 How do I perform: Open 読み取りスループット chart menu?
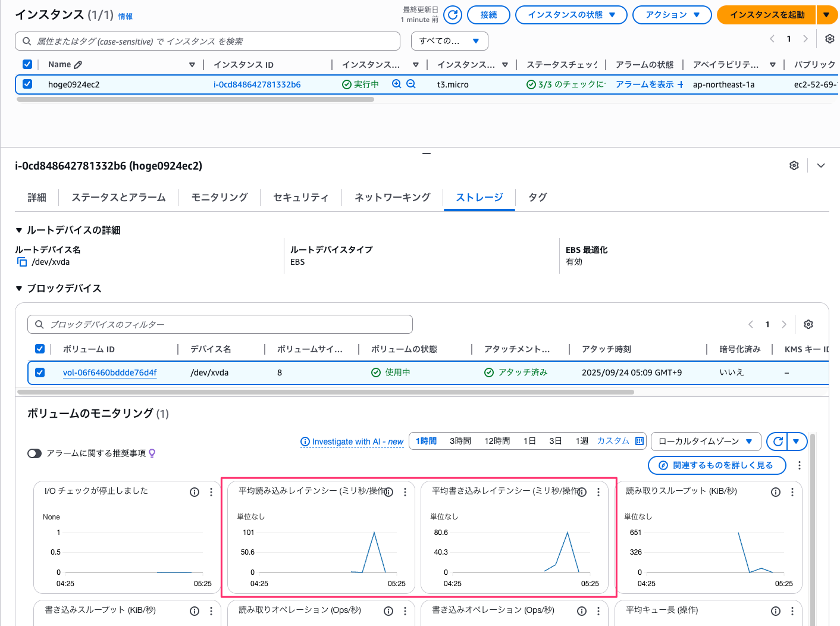[792, 492]
